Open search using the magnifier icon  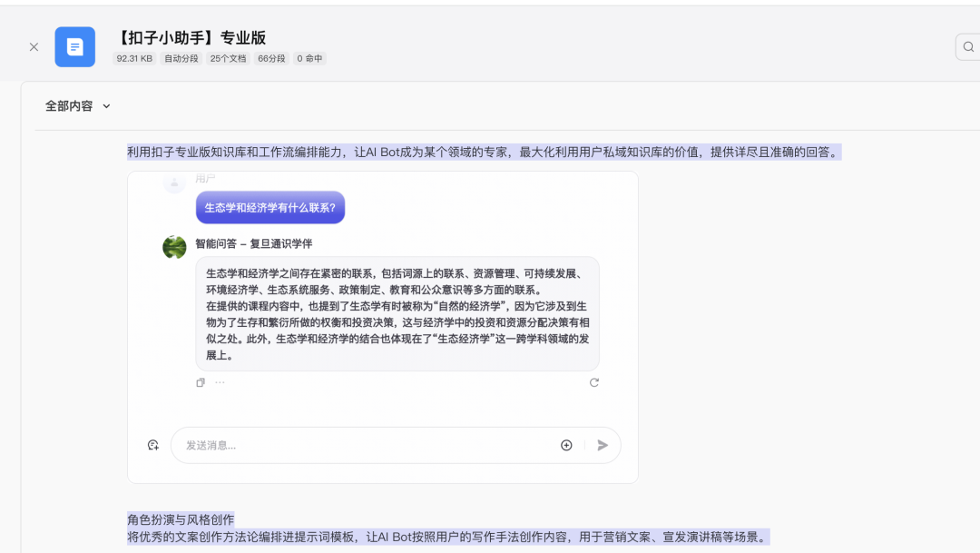coord(967,47)
